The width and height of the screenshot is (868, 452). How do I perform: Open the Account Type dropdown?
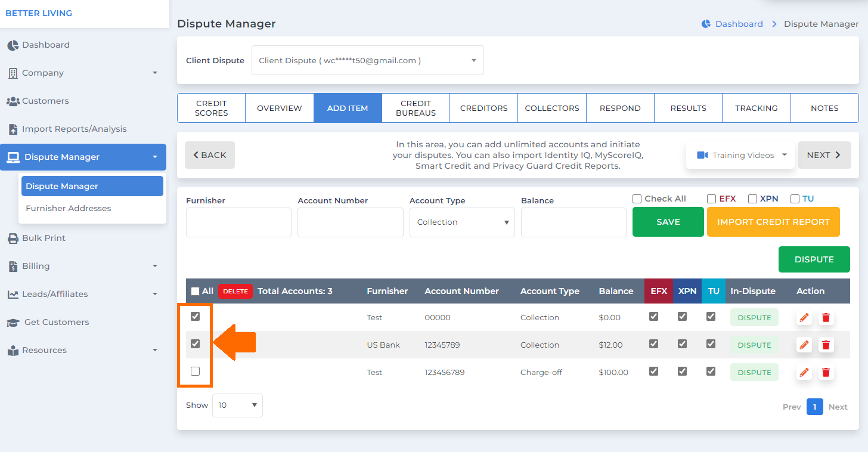(x=461, y=222)
